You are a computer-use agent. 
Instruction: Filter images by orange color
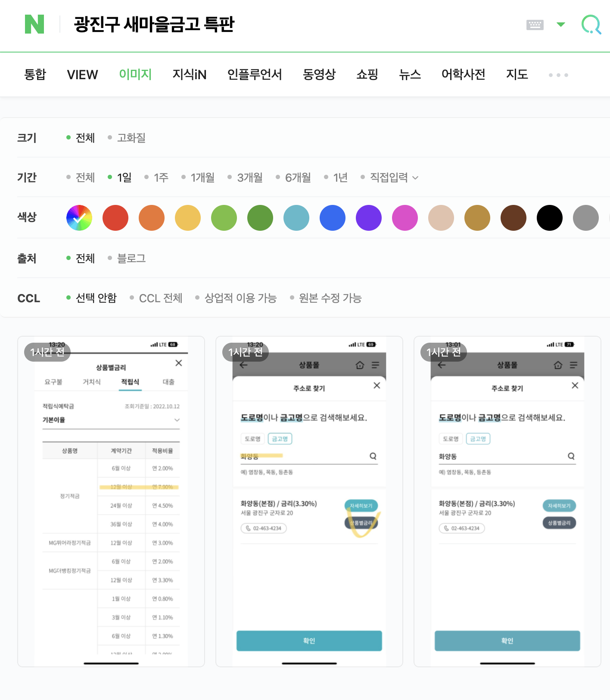[152, 218]
